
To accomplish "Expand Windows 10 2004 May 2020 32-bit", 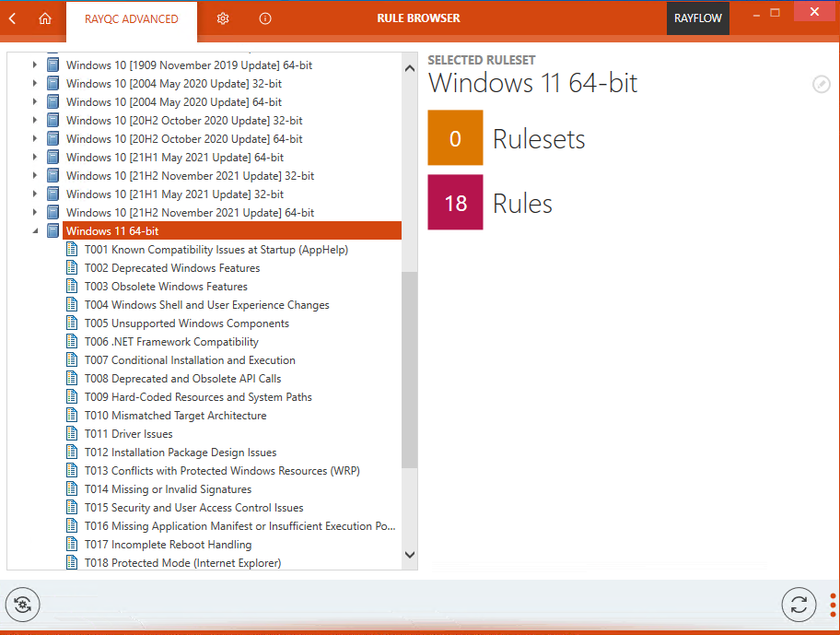I will coord(35,83).
